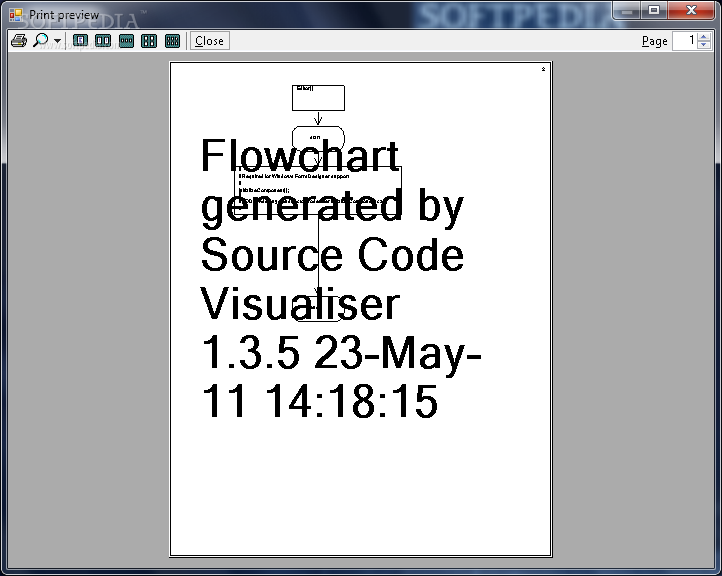This screenshot has height=576, width=722.
Task: Decrease page number with down arrow
Action: point(704,45)
